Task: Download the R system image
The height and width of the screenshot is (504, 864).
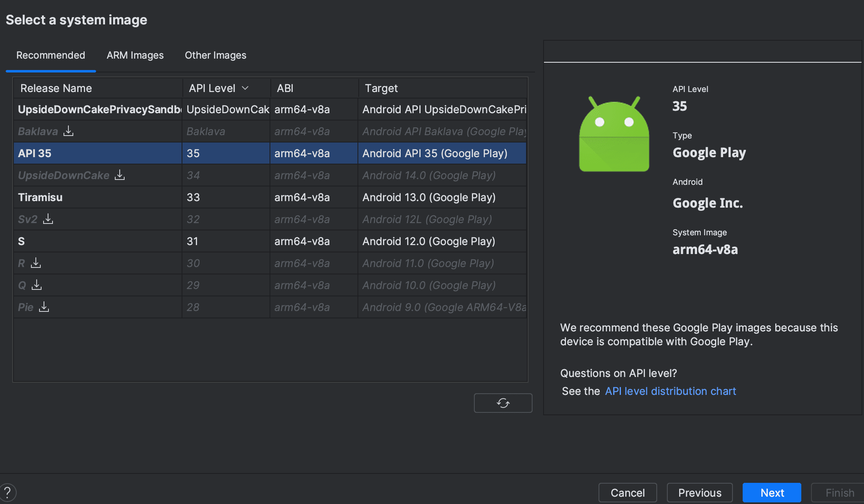Action: pos(36,263)
